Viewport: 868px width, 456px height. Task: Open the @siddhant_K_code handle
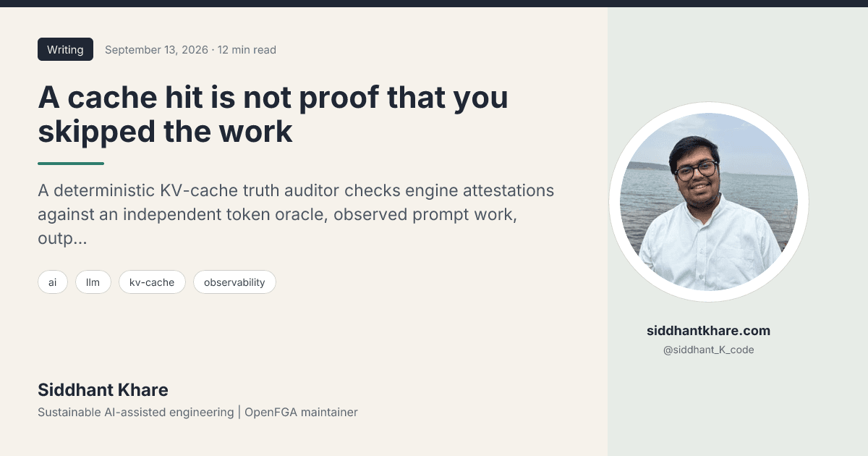point(708,350)
